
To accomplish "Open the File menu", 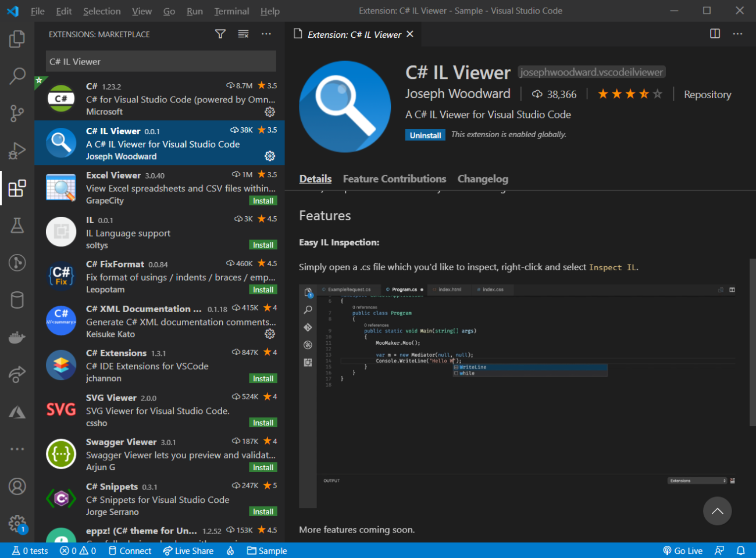I will (x=38, y=11).
